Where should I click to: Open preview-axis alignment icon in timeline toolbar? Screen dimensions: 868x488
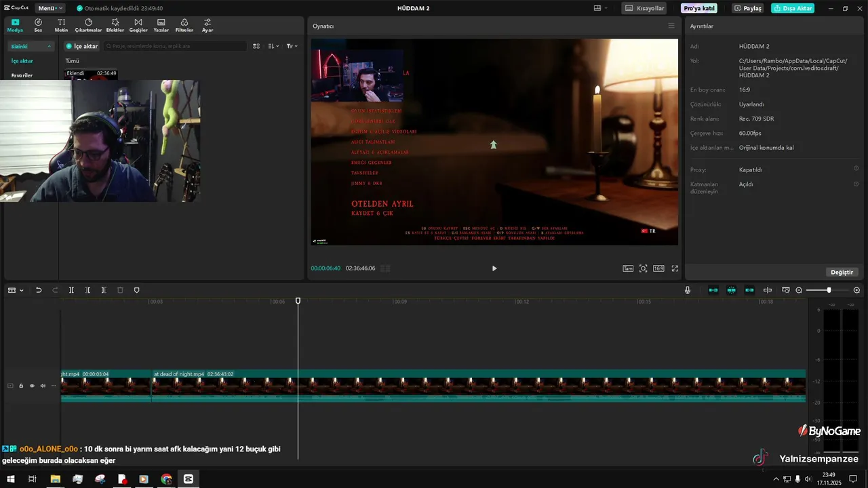(x=768, y=290)
